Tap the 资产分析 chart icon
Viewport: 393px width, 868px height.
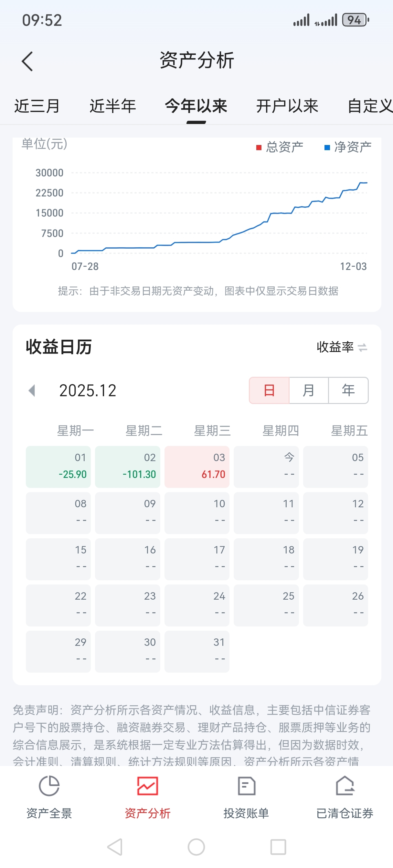tap(147, 786)
